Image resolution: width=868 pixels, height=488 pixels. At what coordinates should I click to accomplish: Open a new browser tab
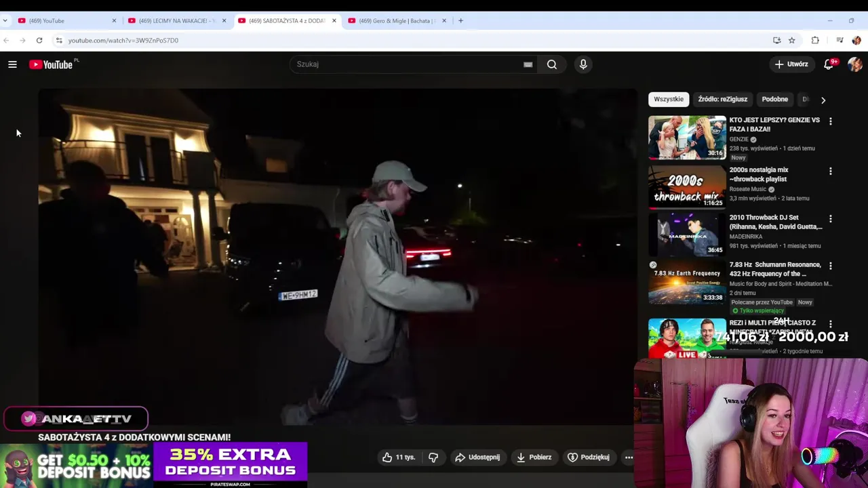point(460,21)
